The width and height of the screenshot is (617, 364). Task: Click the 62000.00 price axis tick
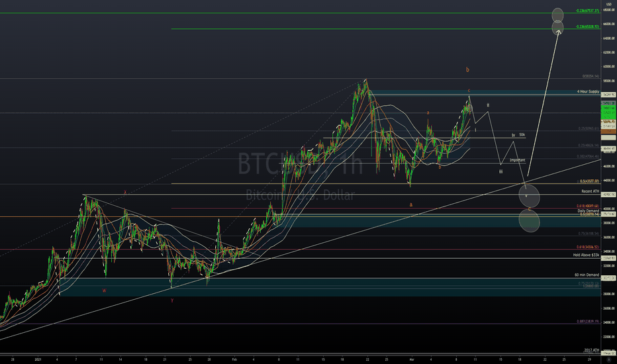click(609, 52)
